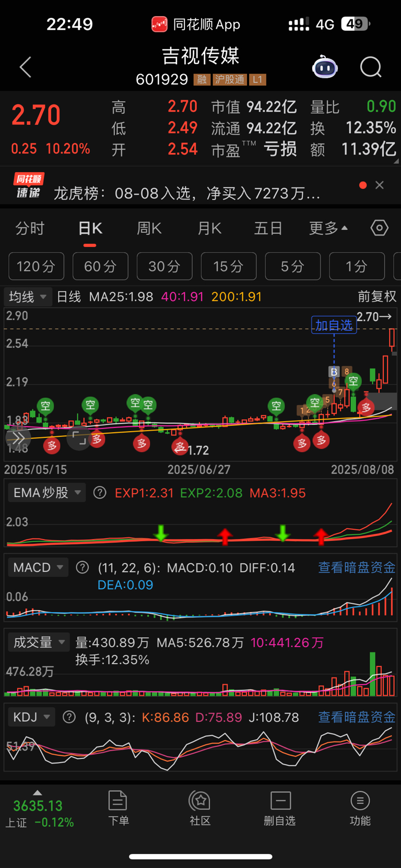Toggle 前复权 price adjustment
Viewport: 401px width, 868px height.
377,297
